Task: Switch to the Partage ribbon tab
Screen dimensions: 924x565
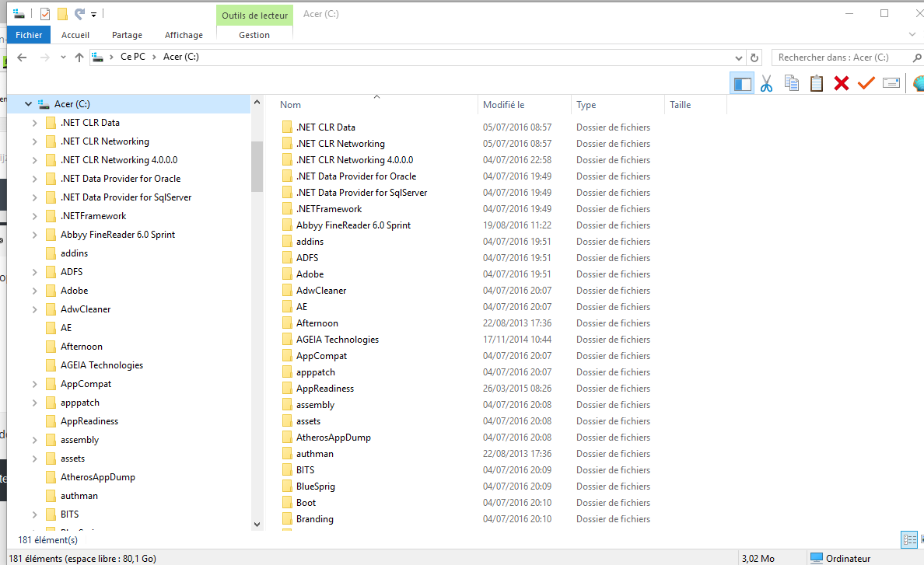Action: tap(128, 35)
